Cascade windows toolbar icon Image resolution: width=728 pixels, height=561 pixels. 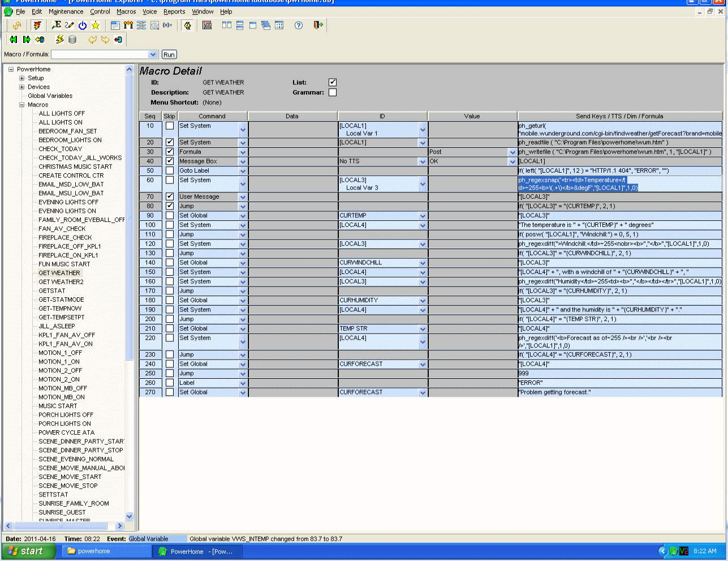(266, 25)
